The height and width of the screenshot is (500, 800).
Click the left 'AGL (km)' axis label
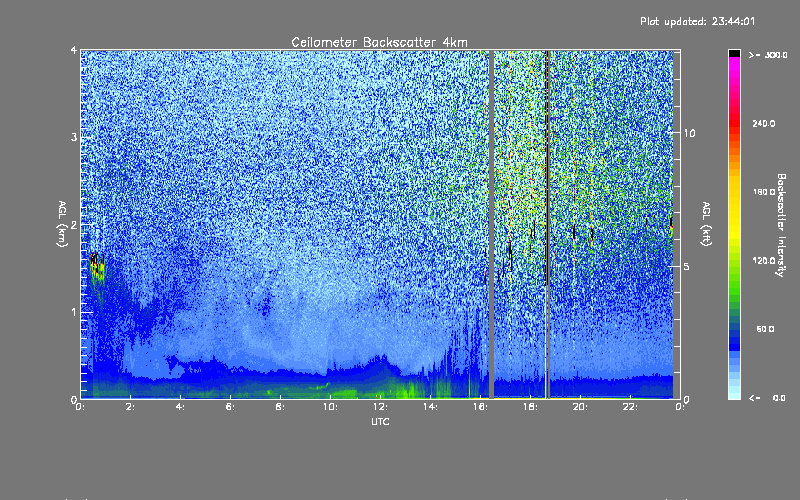click(63, 224)
